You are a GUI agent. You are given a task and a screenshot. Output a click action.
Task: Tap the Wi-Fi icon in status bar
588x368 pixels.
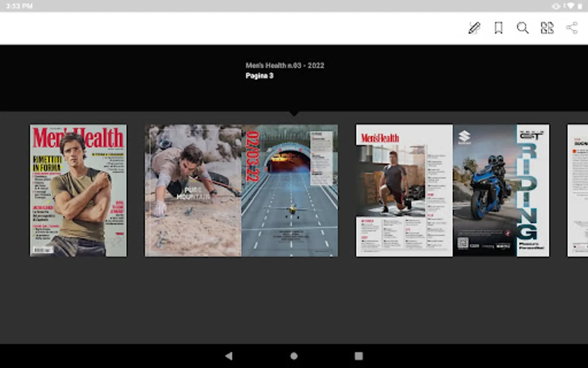click(570, 6)
